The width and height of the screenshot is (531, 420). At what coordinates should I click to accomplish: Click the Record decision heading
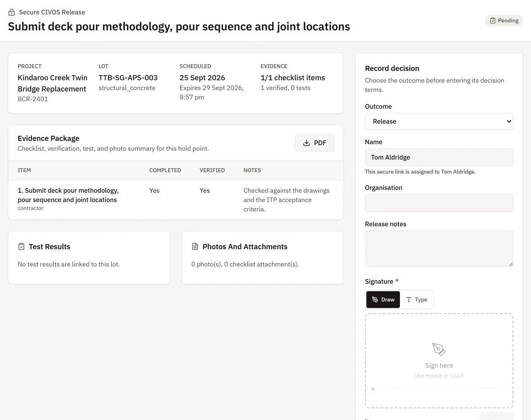(x=392, y=68)
